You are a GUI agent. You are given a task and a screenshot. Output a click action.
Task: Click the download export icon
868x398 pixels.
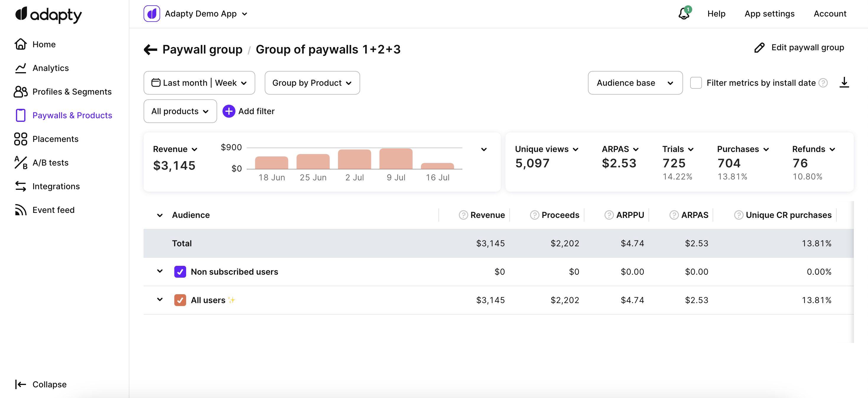pos(844,82)
